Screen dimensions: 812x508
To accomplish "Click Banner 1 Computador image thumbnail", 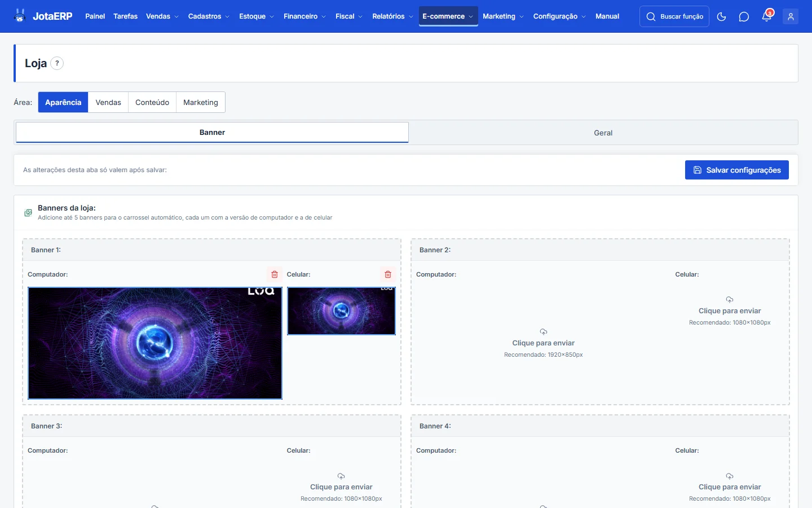I will 155,343.
